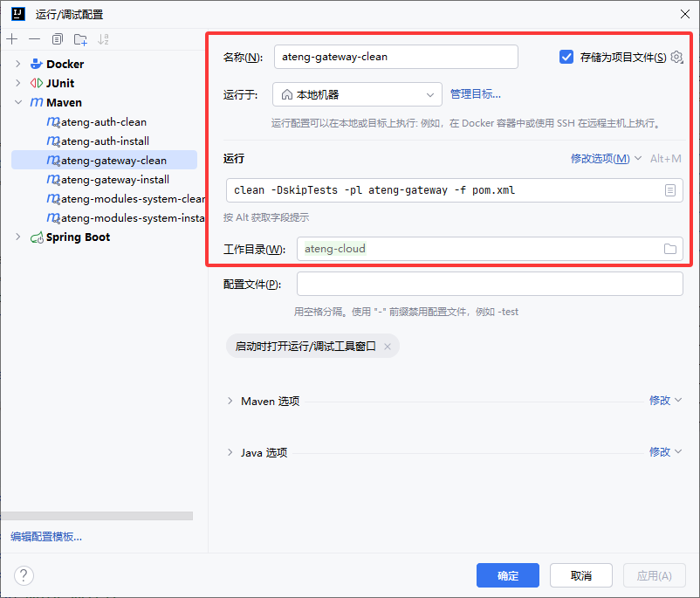Screen dimensions: 700x598
Task: Click the create new folder icon
Action: pos(80,39)
